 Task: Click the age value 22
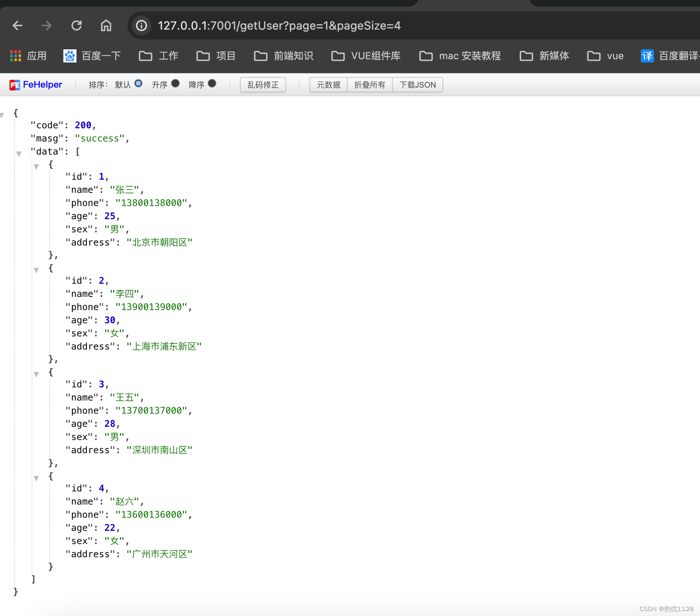110,528
